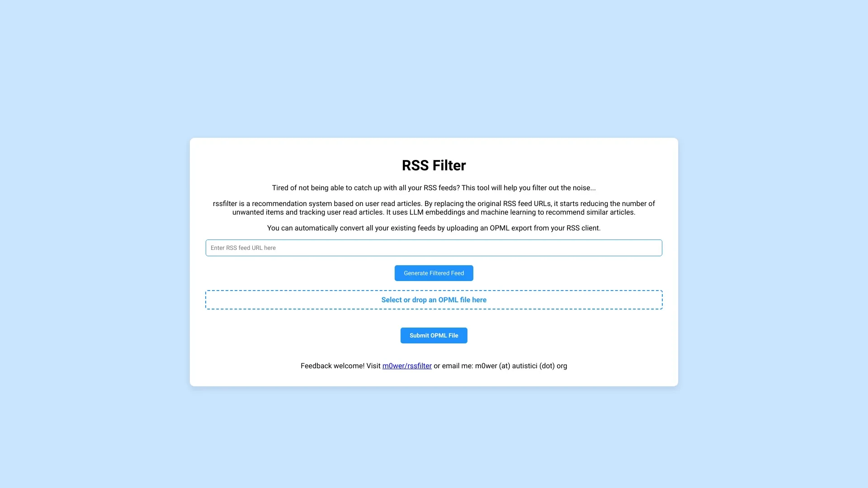
Task: Click Submit OPML File button
Action: [x=434, y=335]
